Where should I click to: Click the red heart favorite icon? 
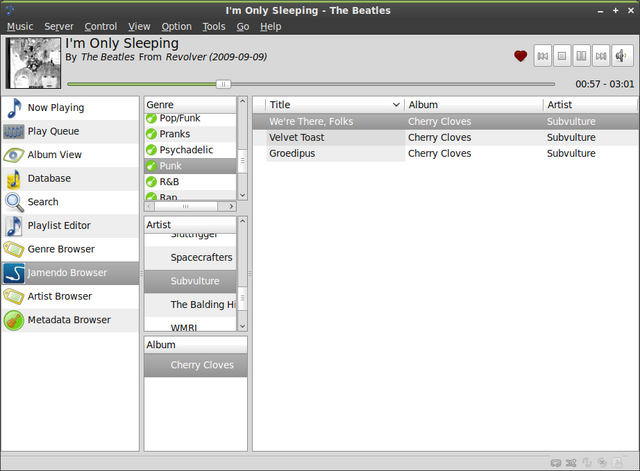coord(520,56)
